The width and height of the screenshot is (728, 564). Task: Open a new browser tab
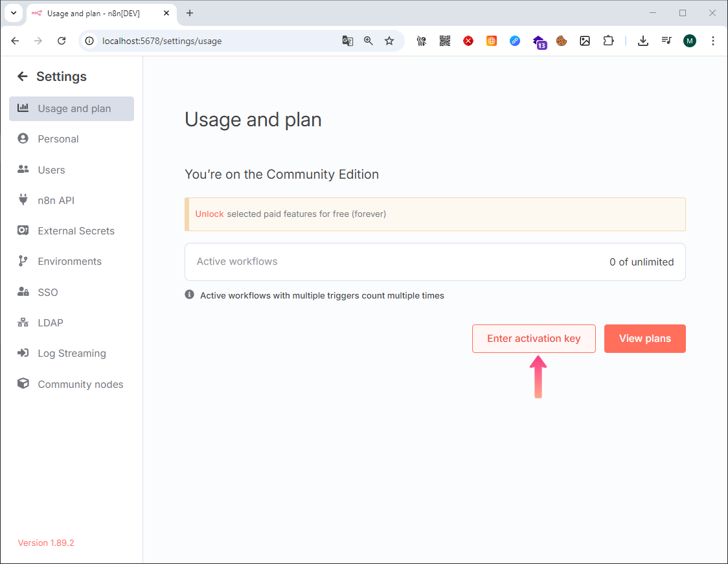coord(190,13)
